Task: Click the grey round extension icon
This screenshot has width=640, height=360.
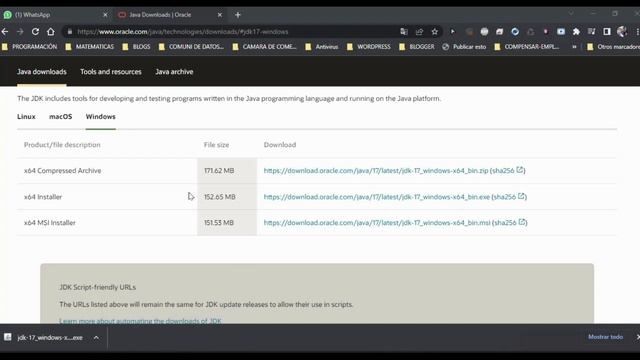Action: [484, 31]
